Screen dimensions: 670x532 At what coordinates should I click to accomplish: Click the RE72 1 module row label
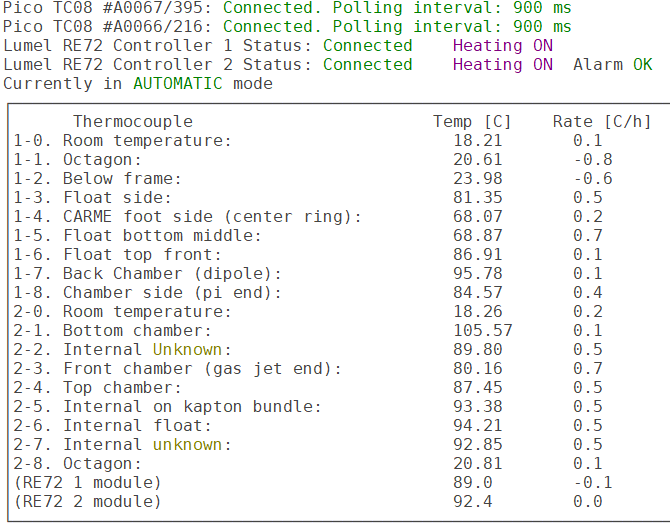tap(87, 482)
